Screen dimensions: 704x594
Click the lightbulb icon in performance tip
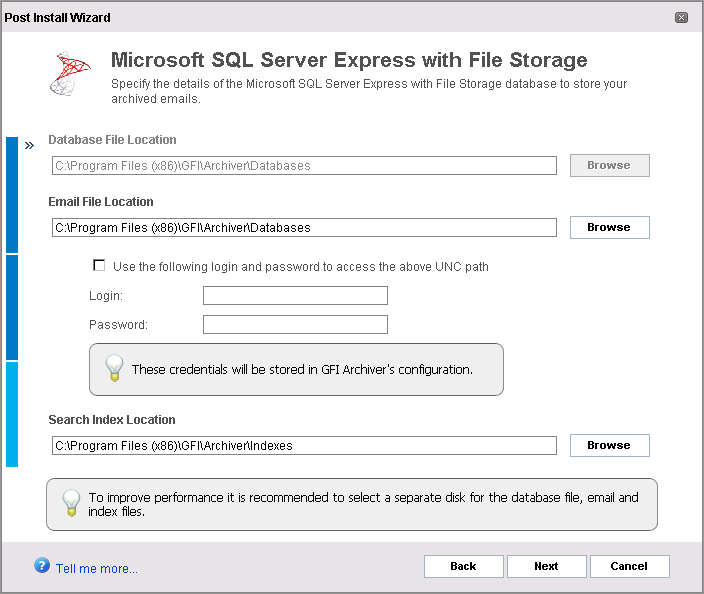pos(70,502)
